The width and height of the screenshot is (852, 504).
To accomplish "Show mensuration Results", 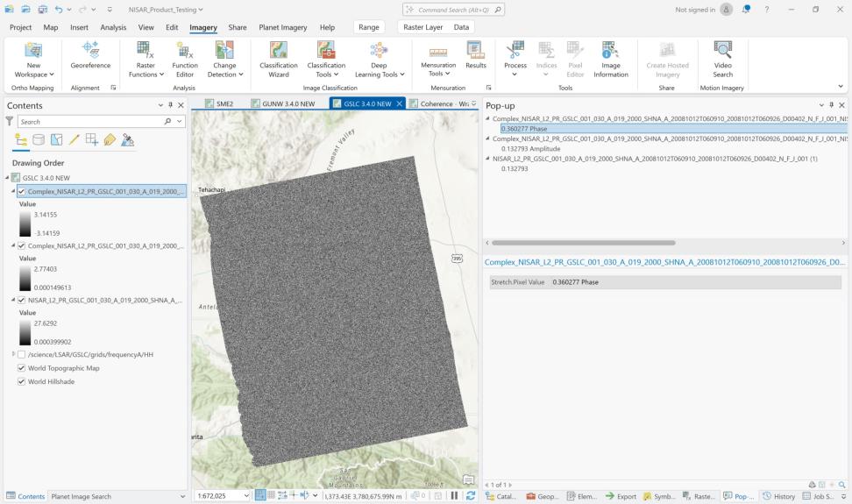I will (x=475, y=55).
